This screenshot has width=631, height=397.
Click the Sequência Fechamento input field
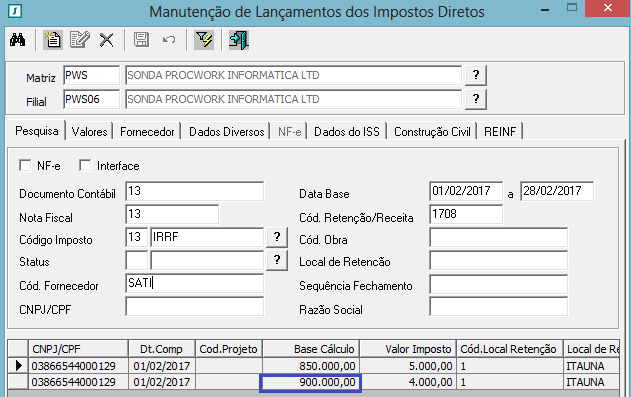(499, 284)
